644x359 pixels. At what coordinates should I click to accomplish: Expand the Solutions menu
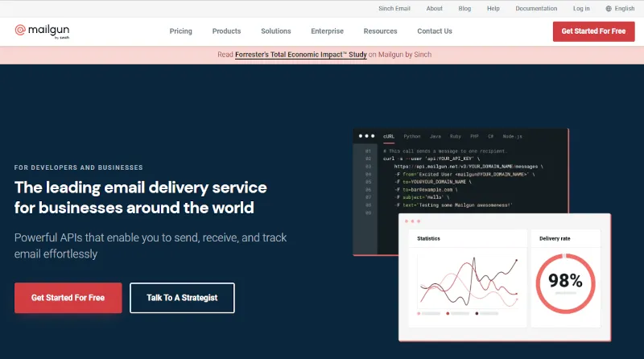tap(276, 31)
